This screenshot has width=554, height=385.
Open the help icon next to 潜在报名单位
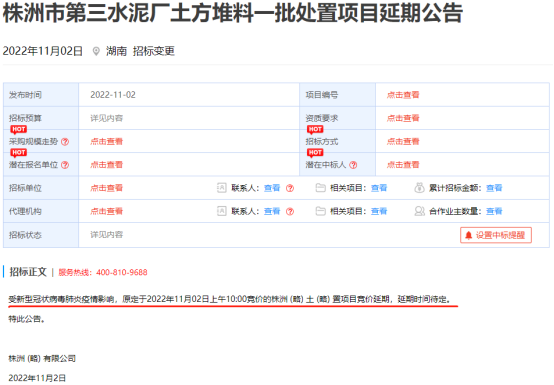click(65, 165)
